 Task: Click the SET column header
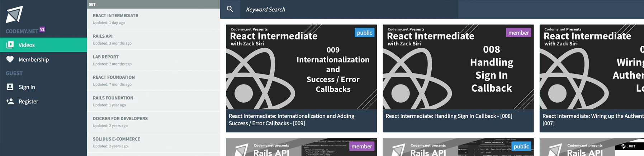click(x=153, y=4)
